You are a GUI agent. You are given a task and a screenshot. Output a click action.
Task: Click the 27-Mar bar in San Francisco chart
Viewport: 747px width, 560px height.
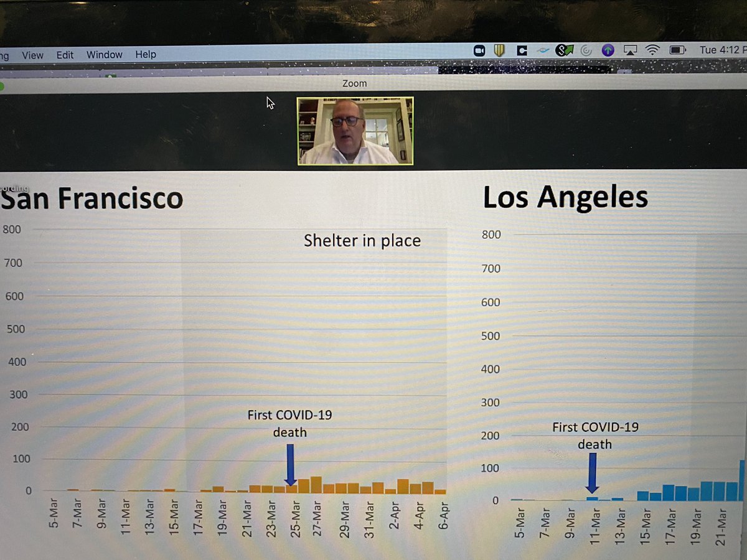316,485
